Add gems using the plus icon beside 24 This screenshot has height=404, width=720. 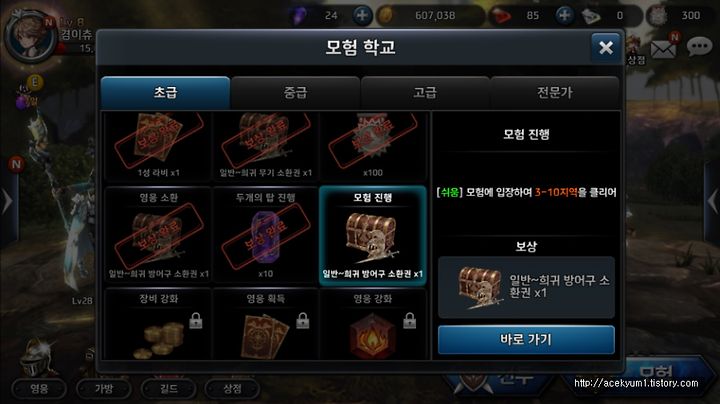click(362, 15)
